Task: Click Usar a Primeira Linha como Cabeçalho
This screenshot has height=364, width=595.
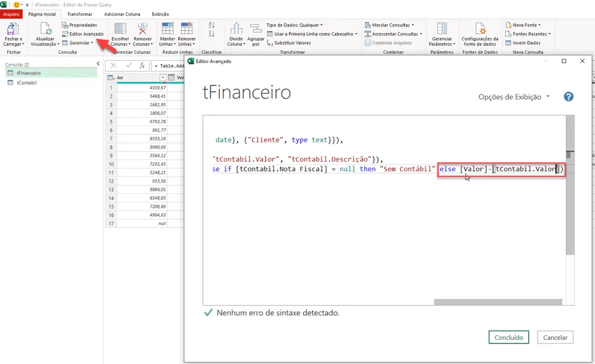Action: point(312,34)
